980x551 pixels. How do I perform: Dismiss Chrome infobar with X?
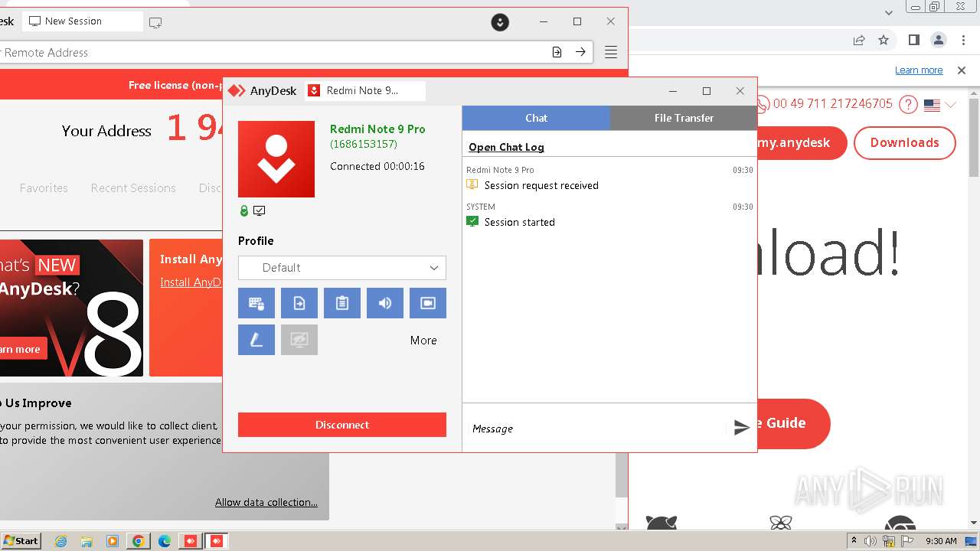click(x=962, y=70)
